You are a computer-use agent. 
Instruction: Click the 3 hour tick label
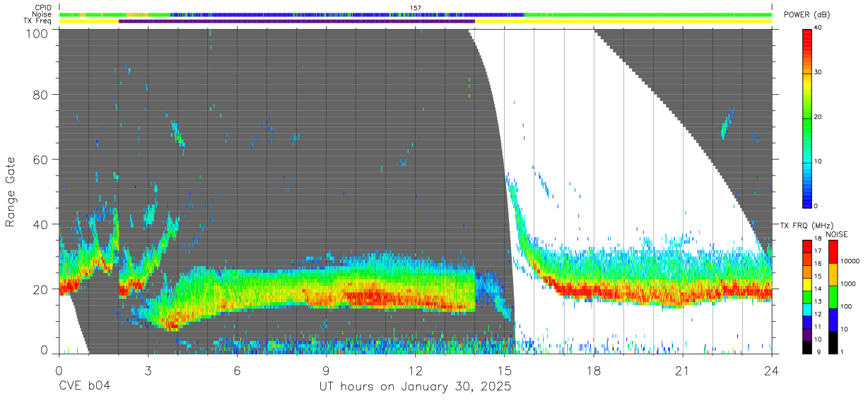coord(148,370)
